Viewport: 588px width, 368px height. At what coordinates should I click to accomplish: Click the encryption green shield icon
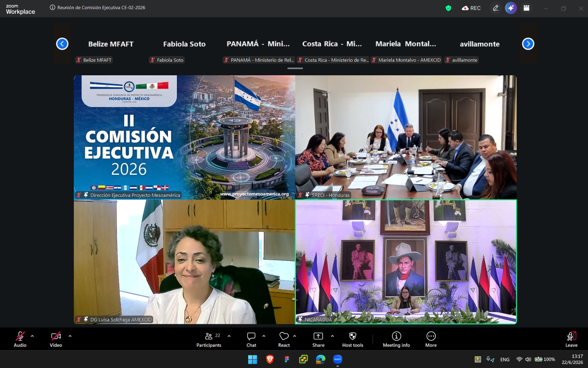tap(448, 8)
